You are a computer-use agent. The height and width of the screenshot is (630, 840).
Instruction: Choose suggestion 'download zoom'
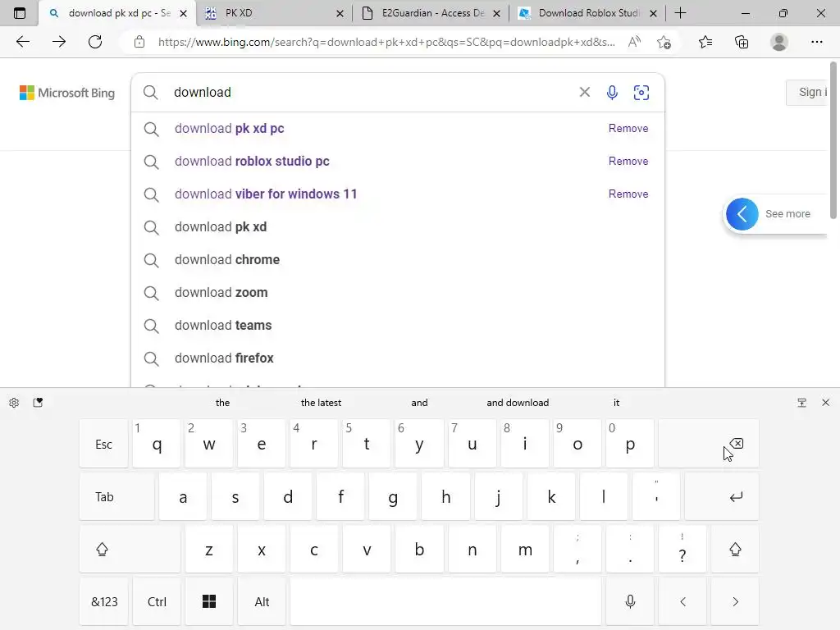click(x=398, y=293)
